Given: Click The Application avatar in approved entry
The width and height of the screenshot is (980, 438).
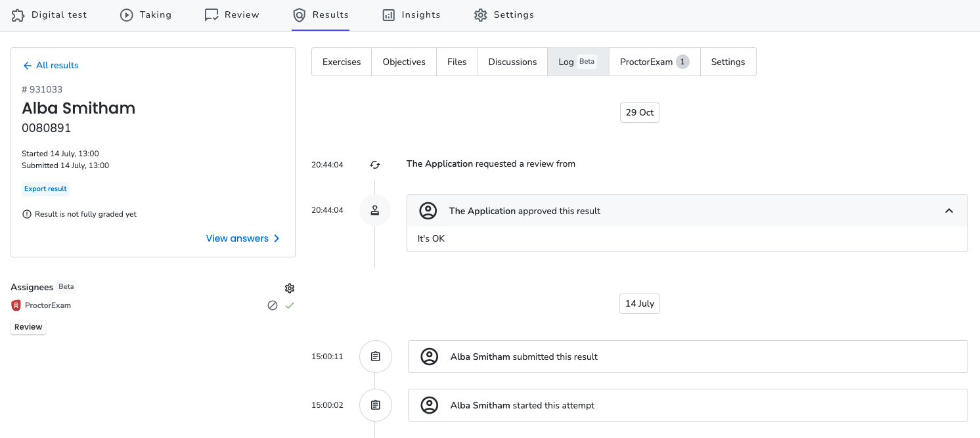Looking at the screenshot, I should pos(428,211).
